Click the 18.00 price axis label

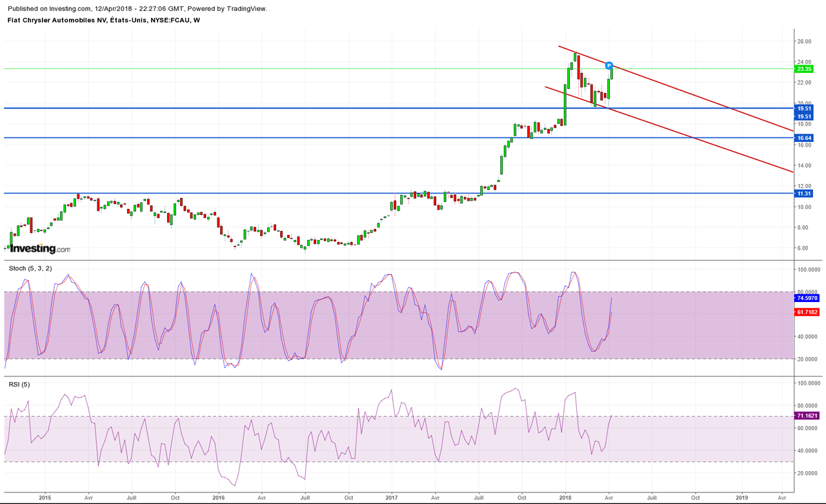[804, 124]
